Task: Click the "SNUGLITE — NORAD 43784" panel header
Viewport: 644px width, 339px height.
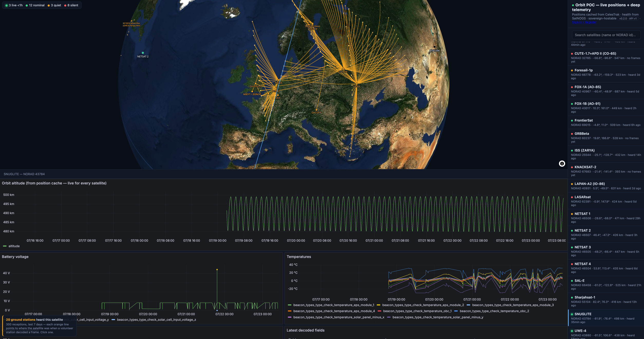Action: (x=24, y=174)
